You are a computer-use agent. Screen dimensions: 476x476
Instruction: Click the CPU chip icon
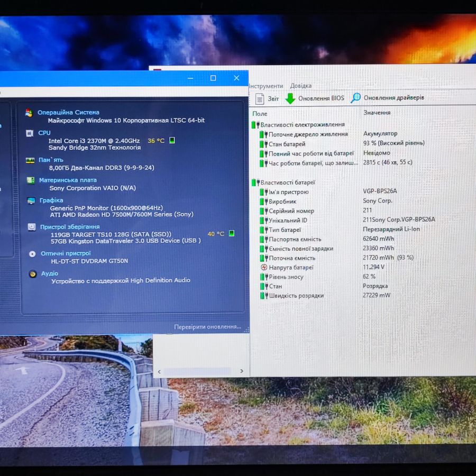[x=30, y=133]
